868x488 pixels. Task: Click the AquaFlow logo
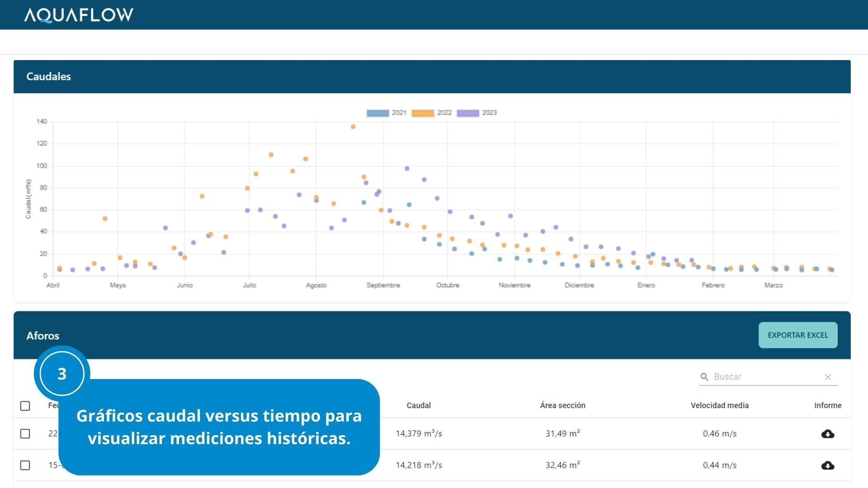[79, 15]
